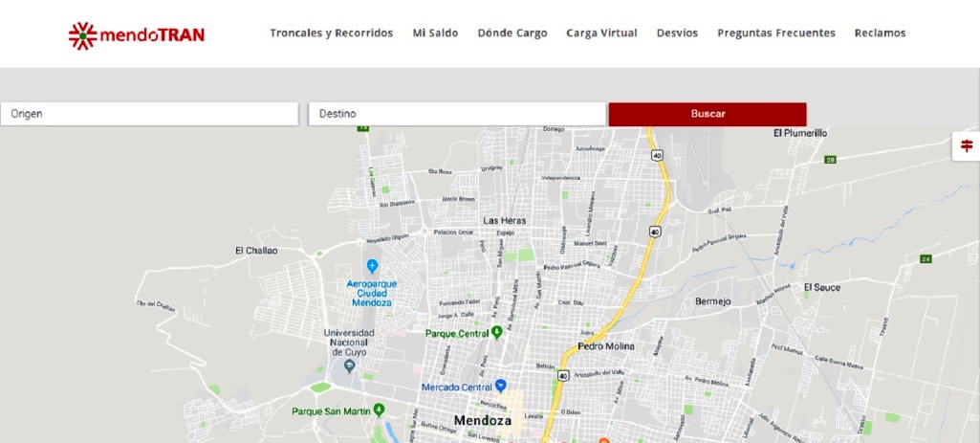Click the mendoTRAN logo
The width and height of the screenshot is (980, 443).
137,35
